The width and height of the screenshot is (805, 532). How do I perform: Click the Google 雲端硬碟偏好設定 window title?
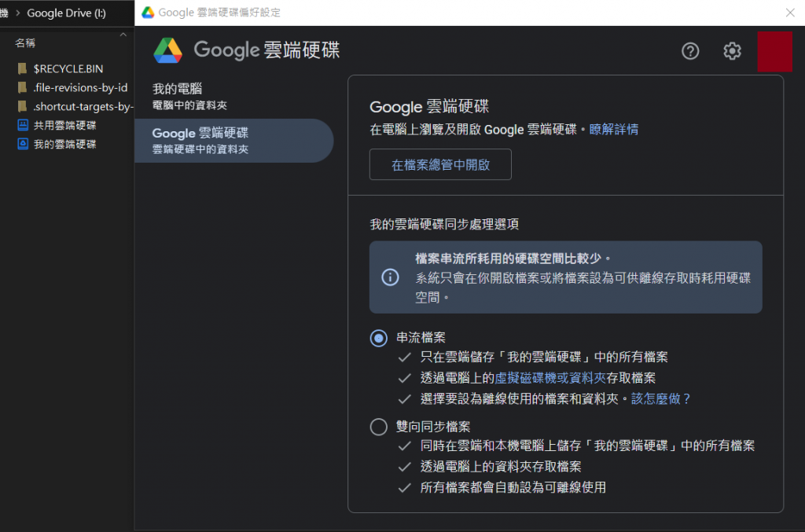[x=219, y=13]
